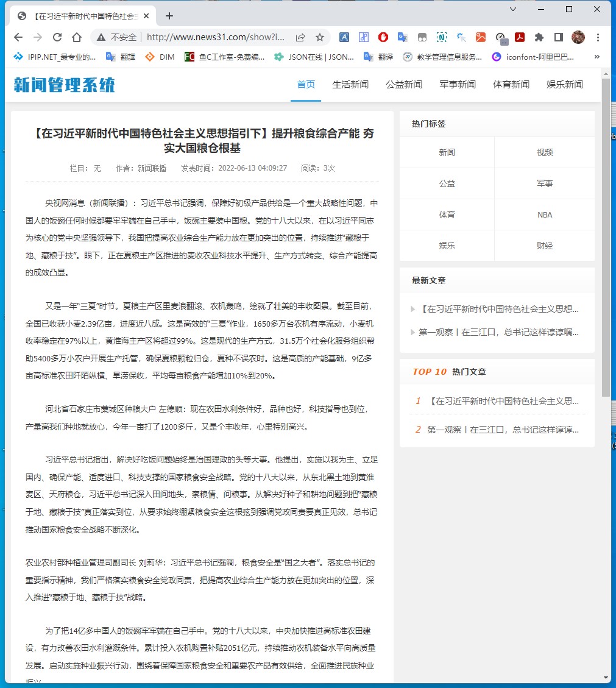Click the browser home icon
Image resolution: width=616 pixels, height=688 pixels.
[x=77, y=37]
